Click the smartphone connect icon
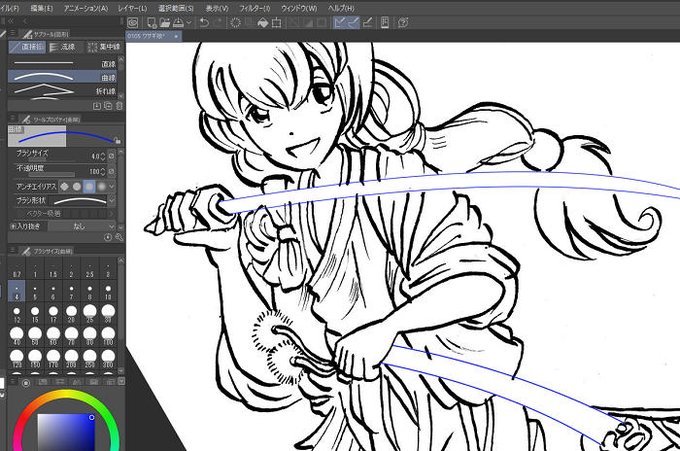 pos(385,23)
